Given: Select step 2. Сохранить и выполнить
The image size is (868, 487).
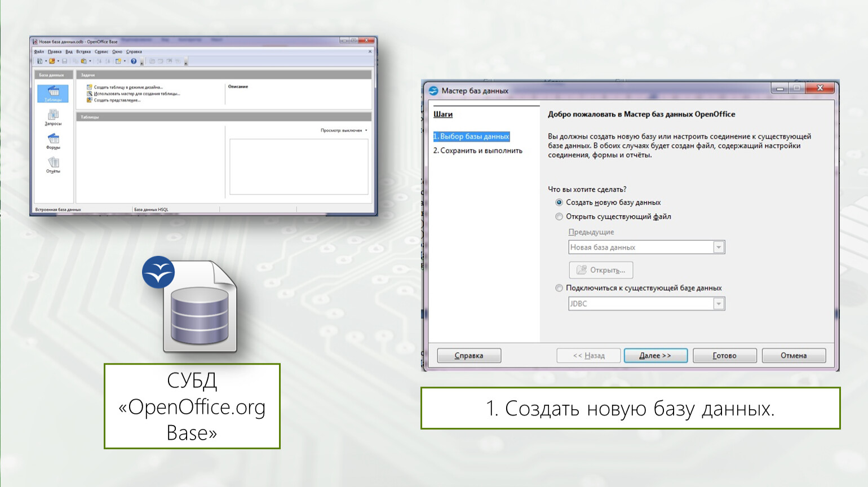Looking at the screenshot, I should click(x=477, y=150).
